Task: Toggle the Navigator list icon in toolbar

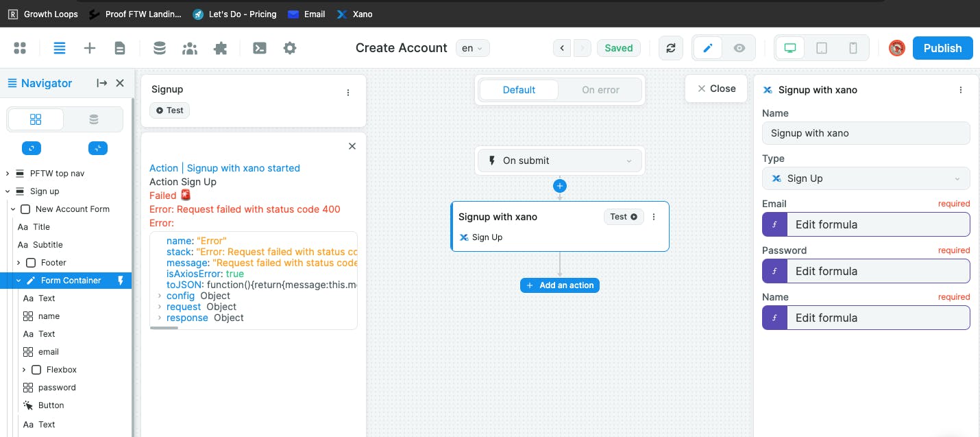Action: (60, 48)
